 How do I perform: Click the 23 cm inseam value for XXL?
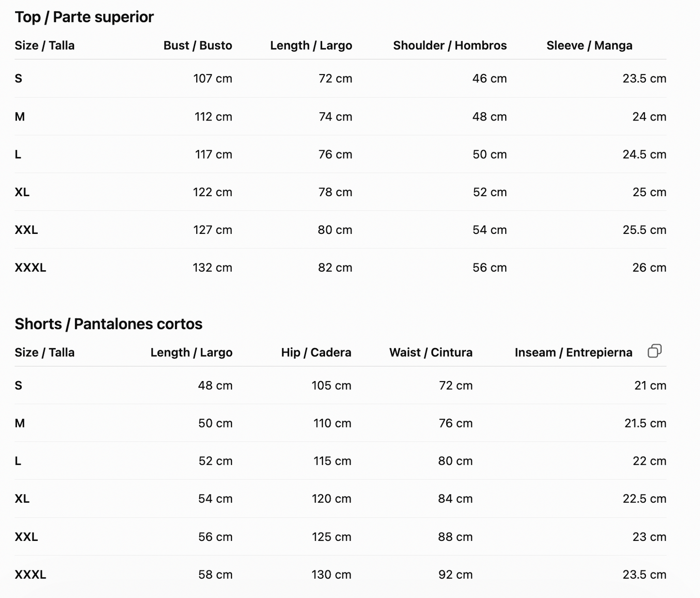[x=649, y=537]
